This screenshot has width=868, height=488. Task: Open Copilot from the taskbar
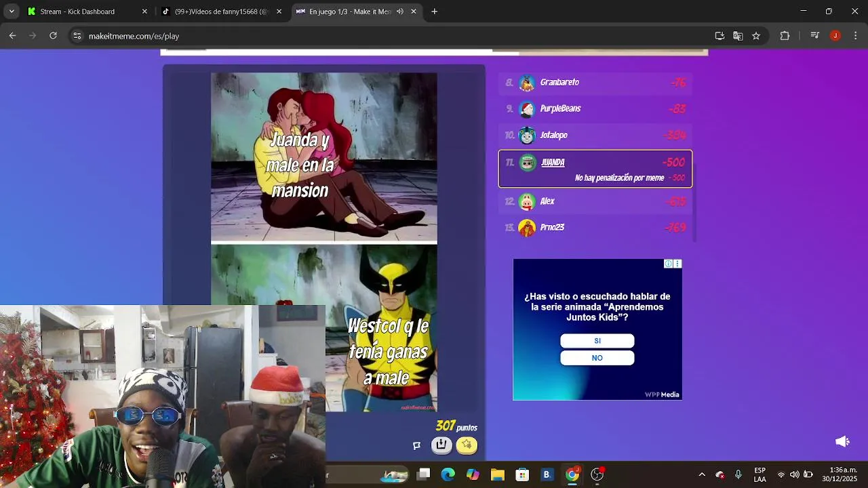(x=473, y=474)
